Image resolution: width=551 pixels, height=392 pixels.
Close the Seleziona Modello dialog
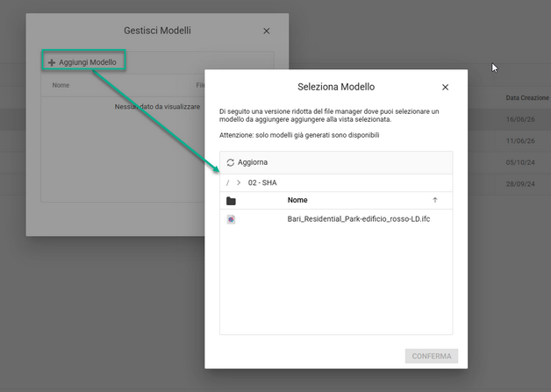coord(445,87)
